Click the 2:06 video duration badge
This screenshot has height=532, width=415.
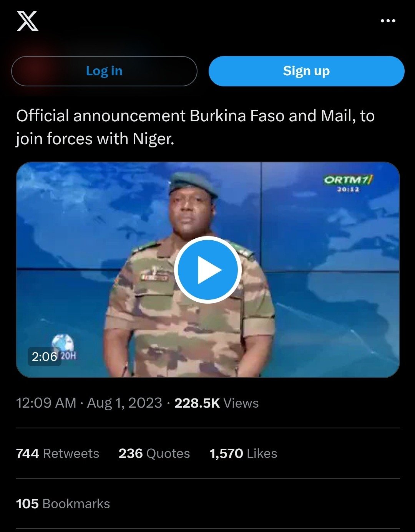pyautogui.click(x=45, y=357)
